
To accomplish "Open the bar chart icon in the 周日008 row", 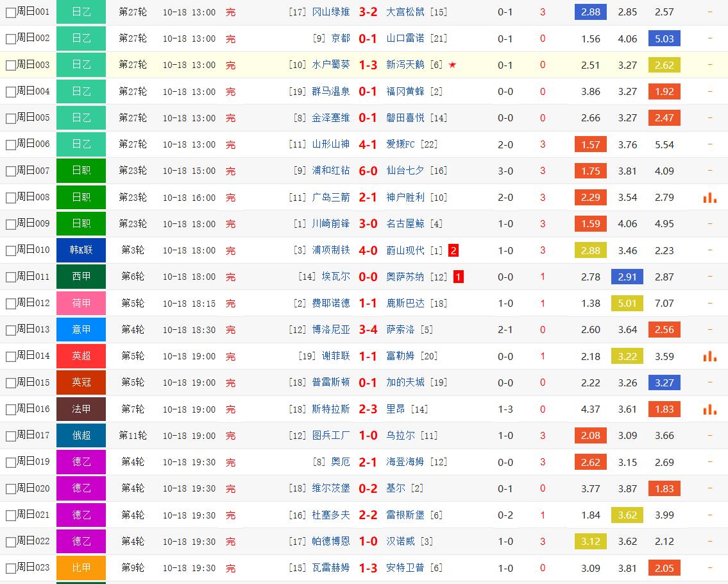I will [710, 198].
